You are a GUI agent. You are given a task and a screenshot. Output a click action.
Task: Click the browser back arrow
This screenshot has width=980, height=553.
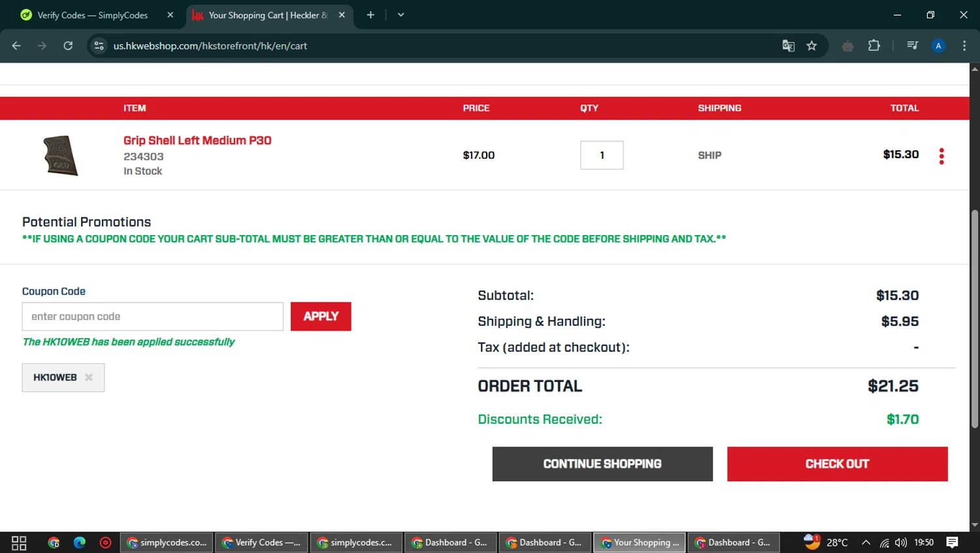(16, 46)
